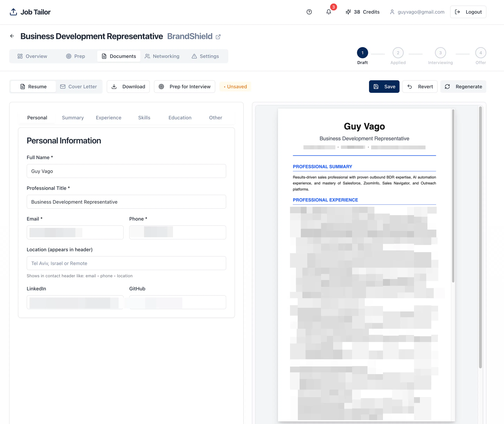Open the notifications bell icon
The height and width of the screenshot is (424, 504).
(329, 12)
